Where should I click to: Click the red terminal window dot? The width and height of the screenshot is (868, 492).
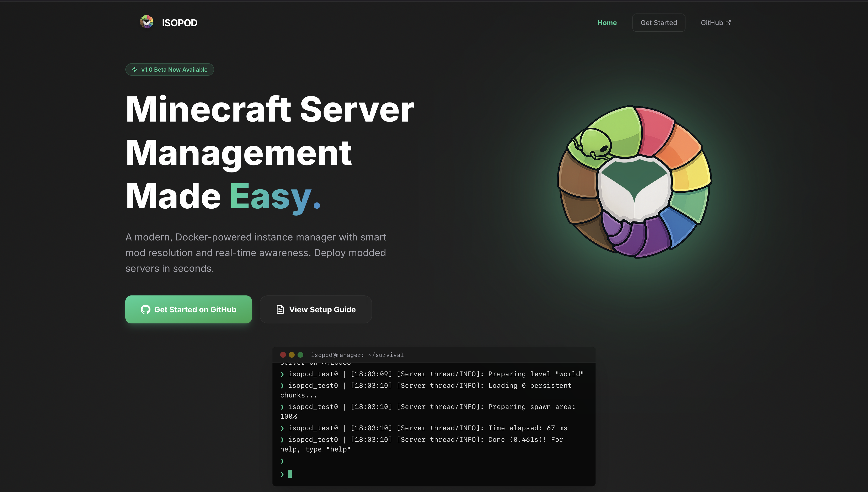(283, 355)
